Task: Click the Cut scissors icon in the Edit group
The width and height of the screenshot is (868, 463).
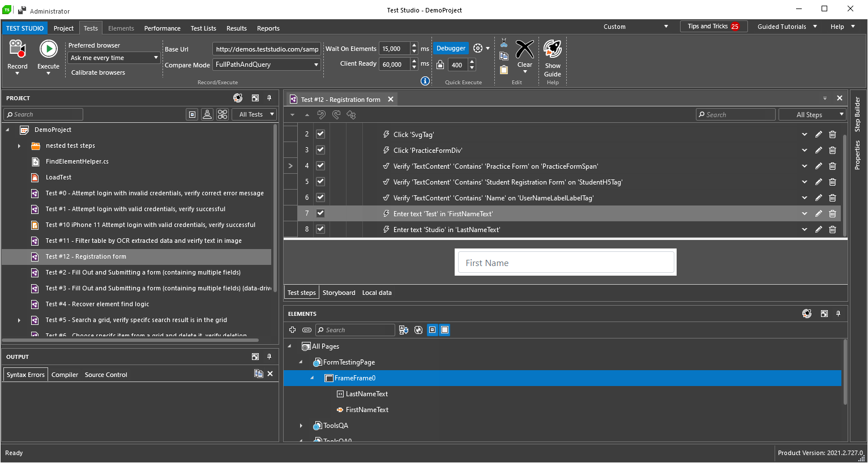Action: coord(503,43)
